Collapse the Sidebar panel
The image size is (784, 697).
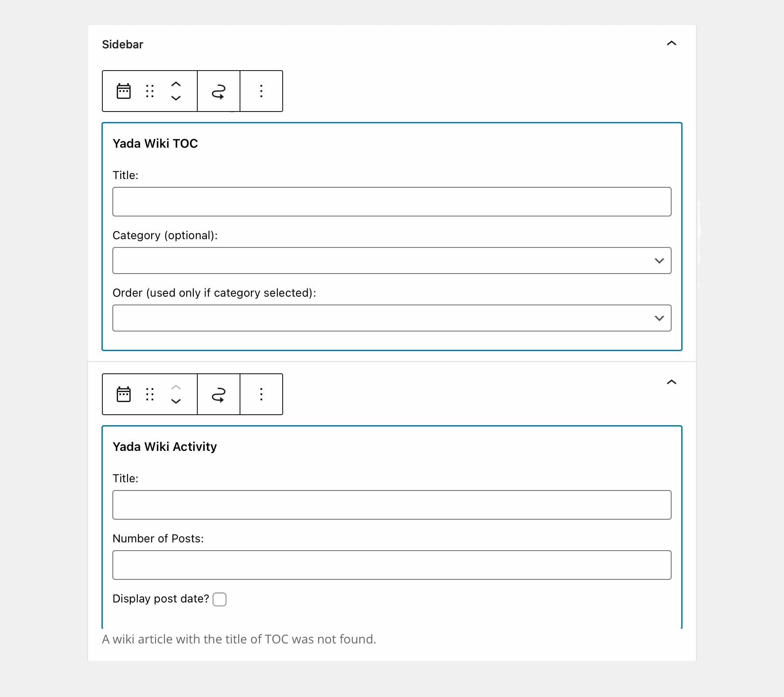click(671, 44)
